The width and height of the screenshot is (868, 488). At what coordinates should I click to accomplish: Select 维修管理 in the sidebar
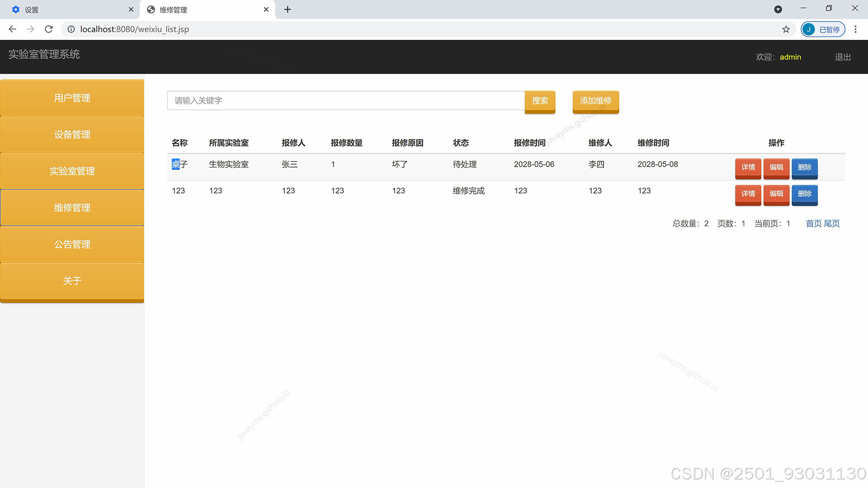click(x=72, y=208)
